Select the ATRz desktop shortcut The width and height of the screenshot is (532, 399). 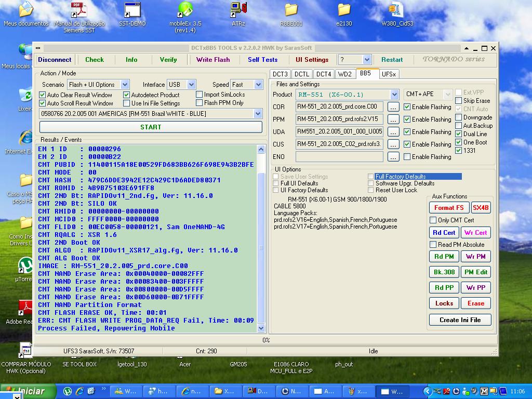(238, 14)
